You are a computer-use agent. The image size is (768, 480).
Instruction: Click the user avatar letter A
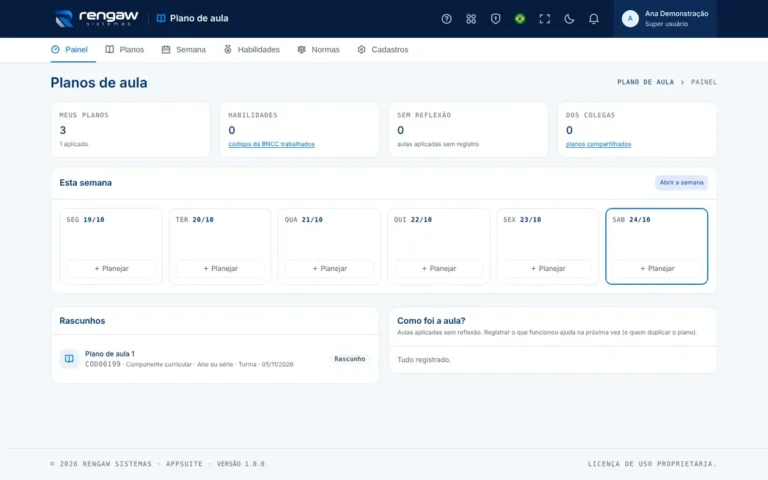click(x=630, y=19)
